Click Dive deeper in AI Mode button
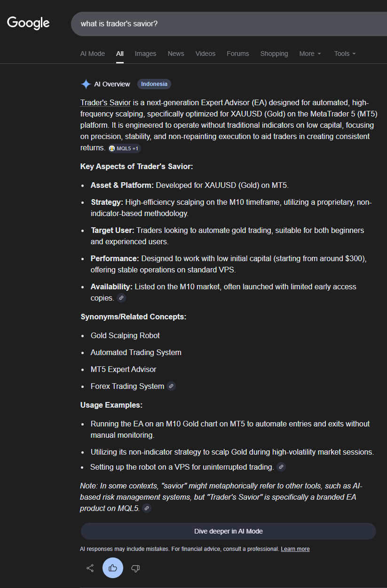 tap(229, 531)
